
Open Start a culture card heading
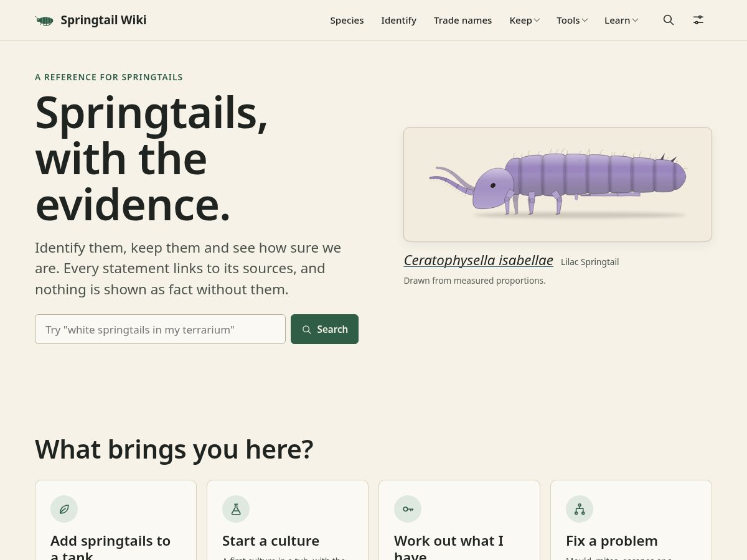point(271,541)
